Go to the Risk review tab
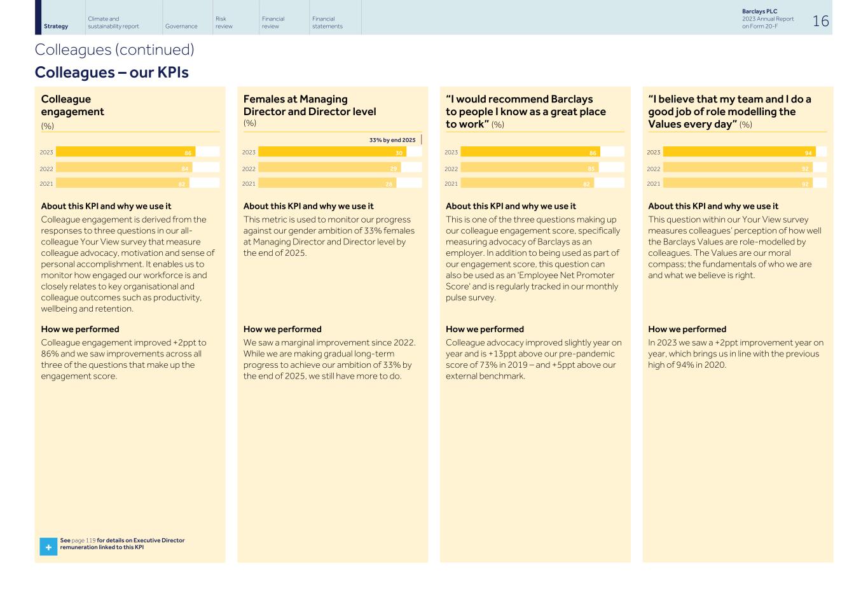 (x=224, y=23)
